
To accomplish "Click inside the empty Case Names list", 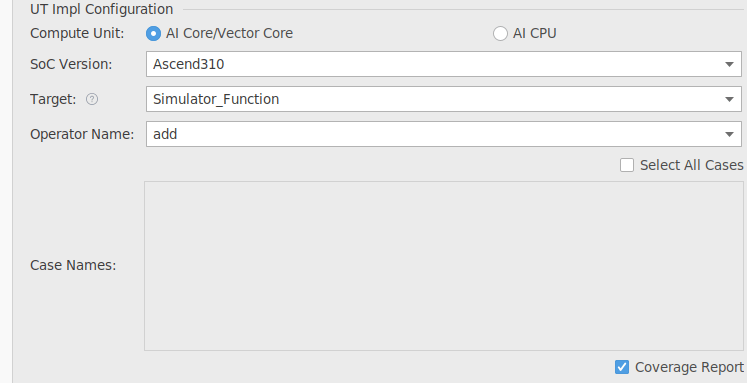I will (x=444, y=266).
